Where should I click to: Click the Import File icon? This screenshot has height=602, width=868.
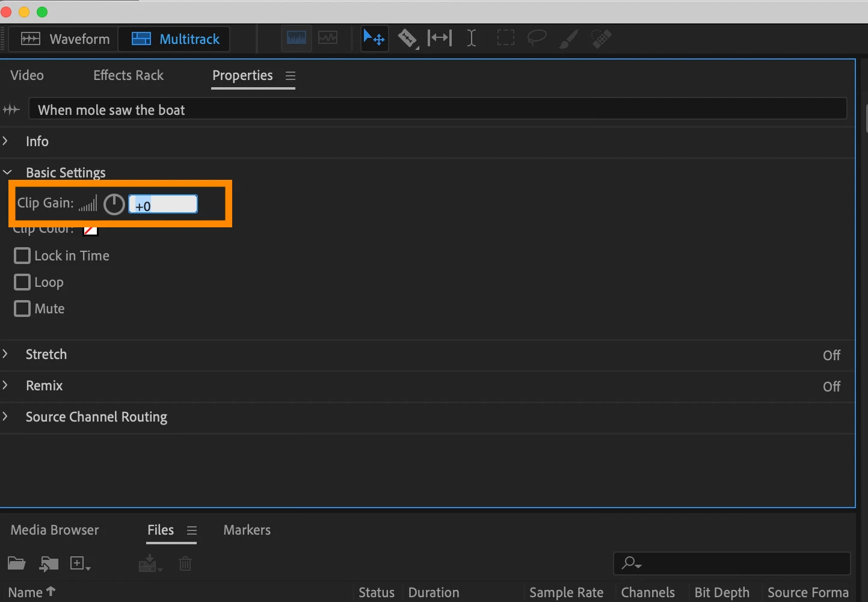[49, 564]
